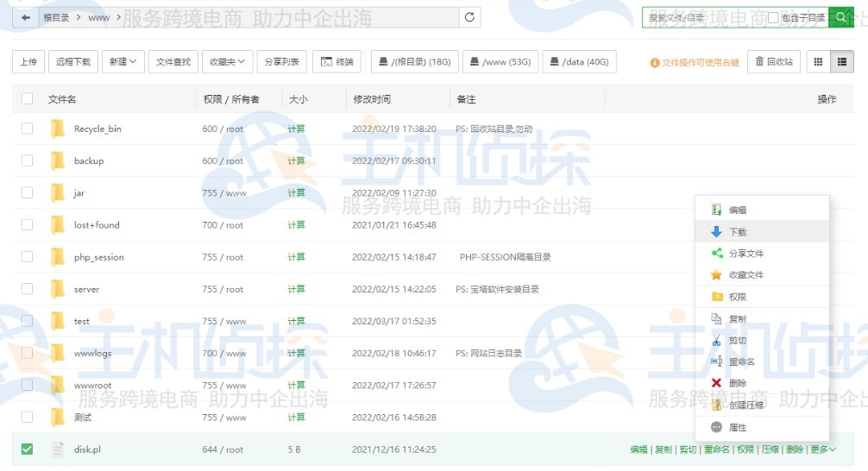Jump to /www (53G) disk
Screen dimensions: 868x471
point(500,62)
